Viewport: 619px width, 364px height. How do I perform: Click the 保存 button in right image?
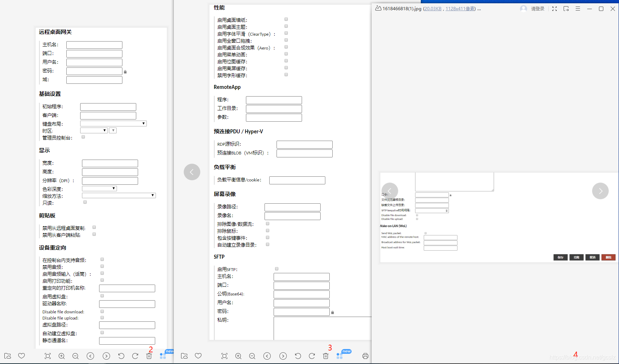tap(560, 257)
